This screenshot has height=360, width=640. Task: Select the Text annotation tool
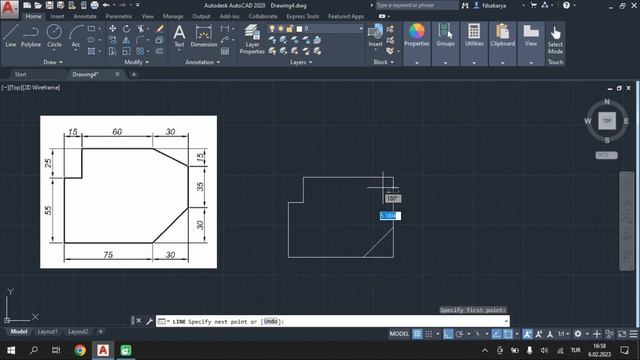point(179,37)
